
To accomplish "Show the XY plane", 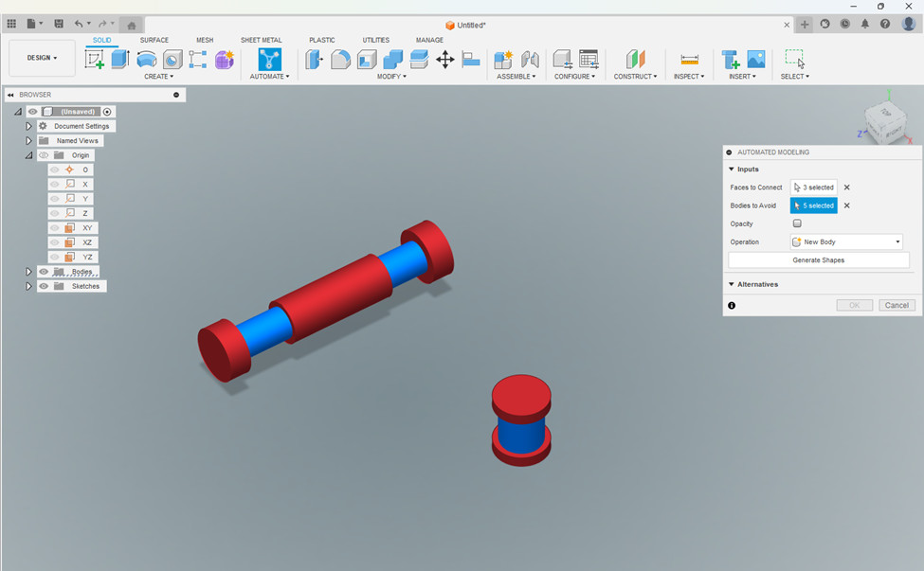I will click(55, 228).
